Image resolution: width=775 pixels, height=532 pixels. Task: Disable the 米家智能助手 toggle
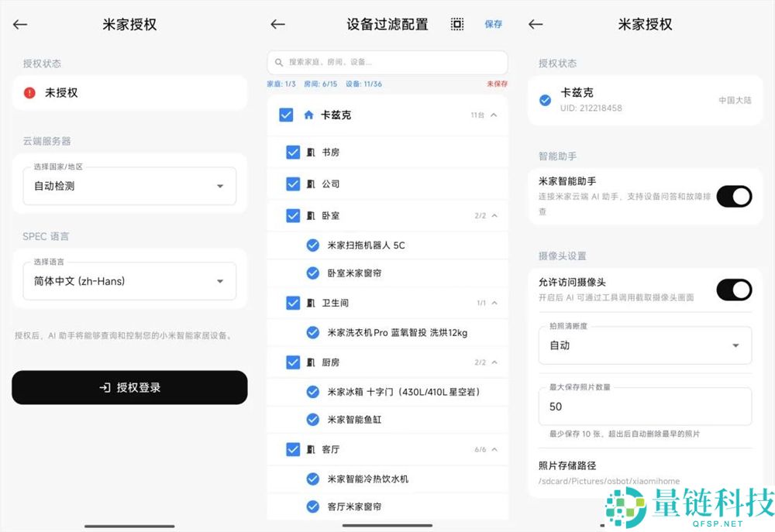pyautogui.click(x=735, y=197)
